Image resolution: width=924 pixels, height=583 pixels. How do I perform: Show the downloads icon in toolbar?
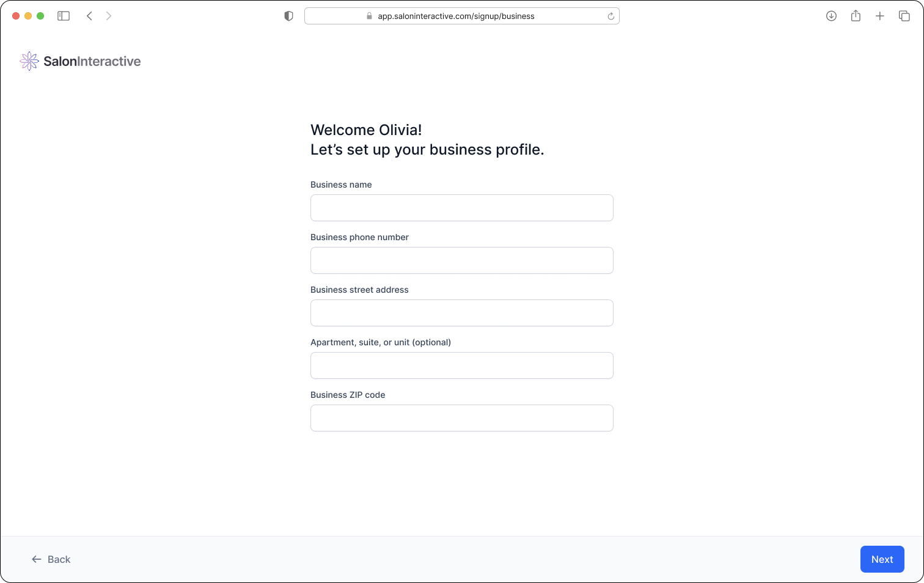831,16
